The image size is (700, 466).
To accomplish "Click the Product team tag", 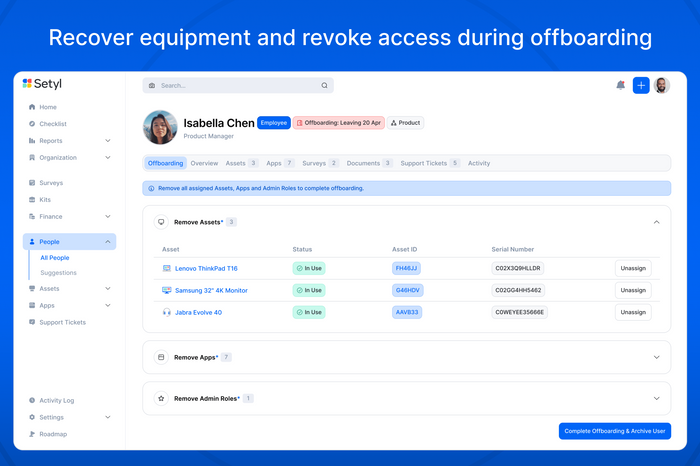I will click(x=405, y=123).
